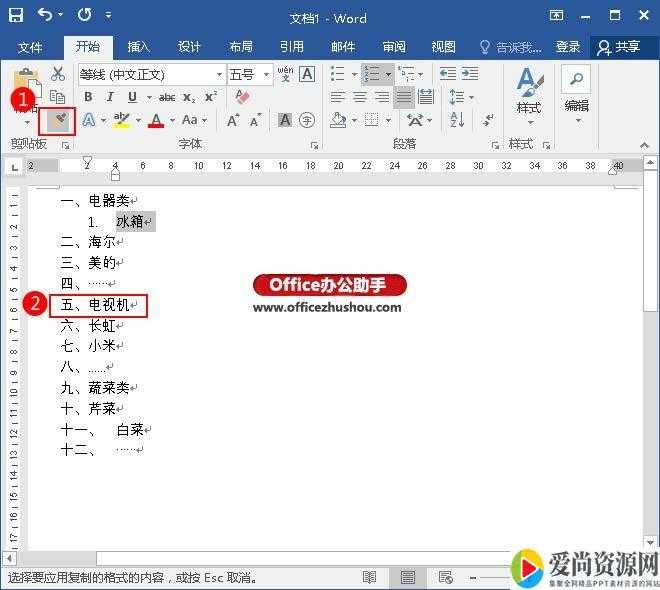Click the bulleted list icon
The width and height of the screenshot is (660, 590).
337,74
